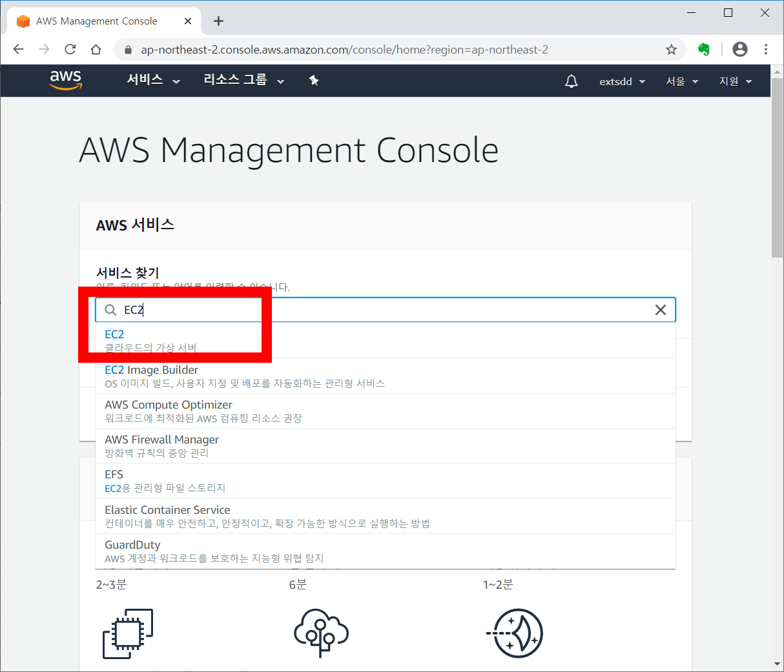Viewport: 784px width, 672px height.
Task: Reload the page
Action: 70,50
